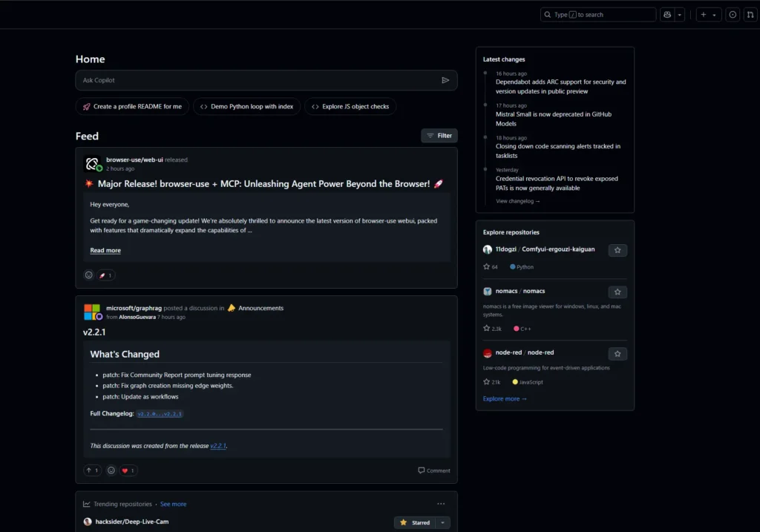
Task: Open the v2.2.0...v2.2.1 full changelog link
Action: tap(160, 414)
